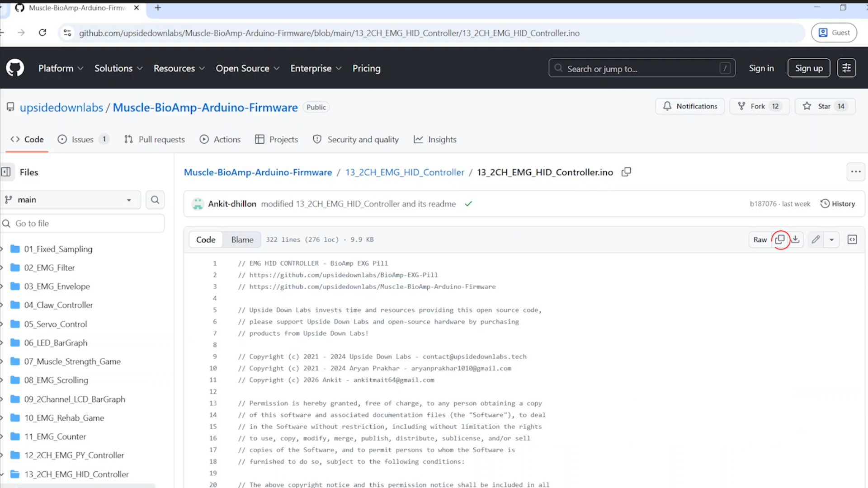
Task: Switch to the Code repository tab
Action: (27, 140)
